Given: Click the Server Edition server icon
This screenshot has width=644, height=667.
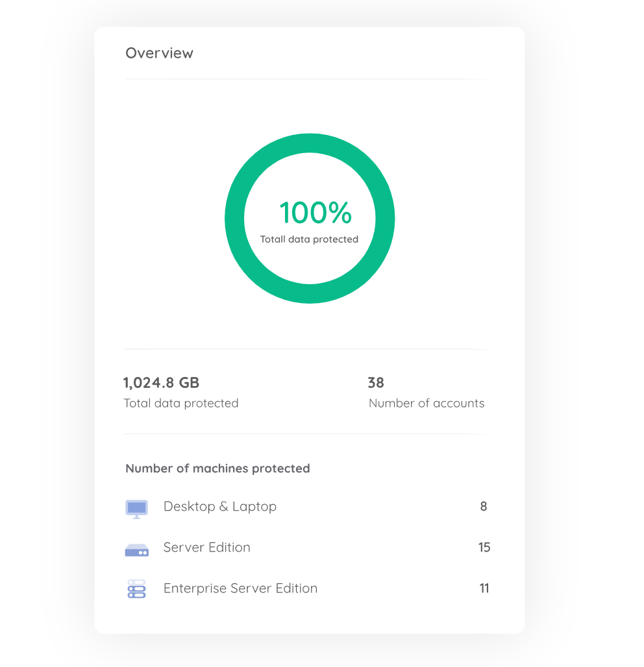Looking at the screenshot, I should point(136,550).
